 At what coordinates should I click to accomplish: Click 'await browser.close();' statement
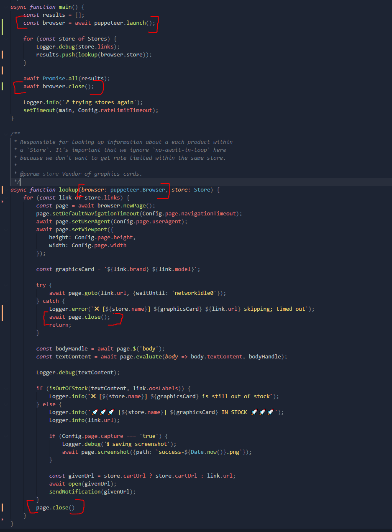pyautogui.click(x=59, y=86)
